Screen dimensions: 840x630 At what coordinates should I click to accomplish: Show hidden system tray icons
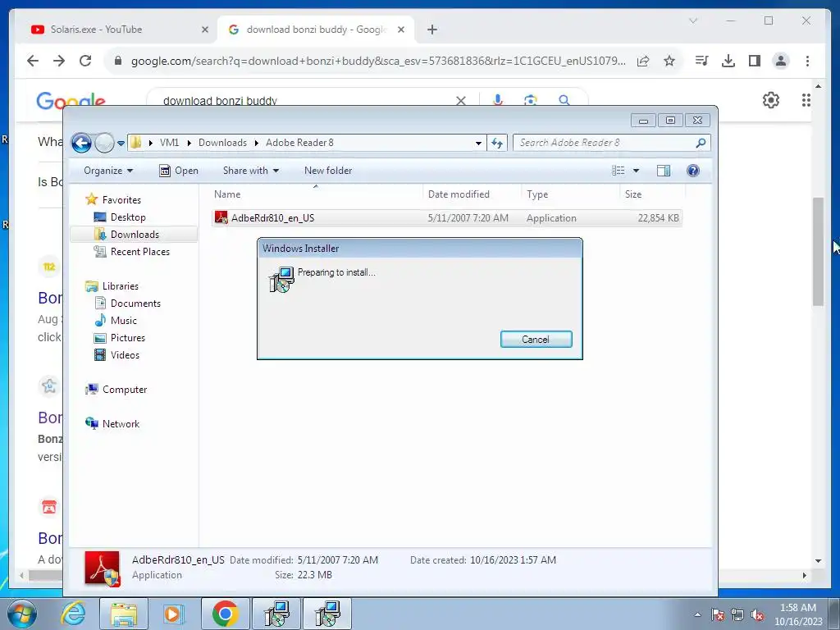click(x=697, y=614)
